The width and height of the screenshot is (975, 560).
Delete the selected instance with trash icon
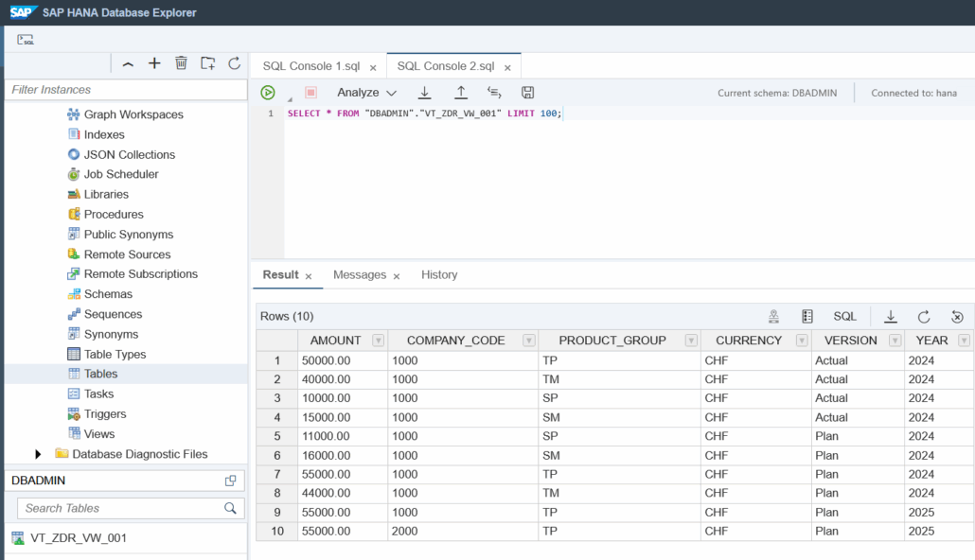181,63
